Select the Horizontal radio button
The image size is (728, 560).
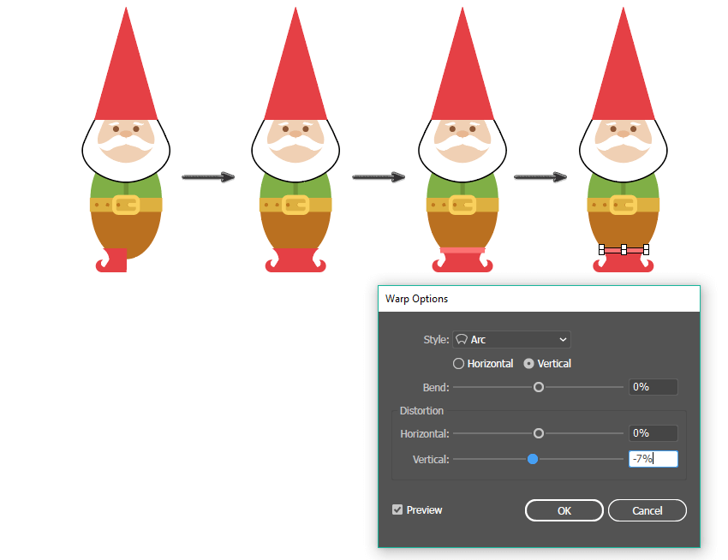[458, 364]
